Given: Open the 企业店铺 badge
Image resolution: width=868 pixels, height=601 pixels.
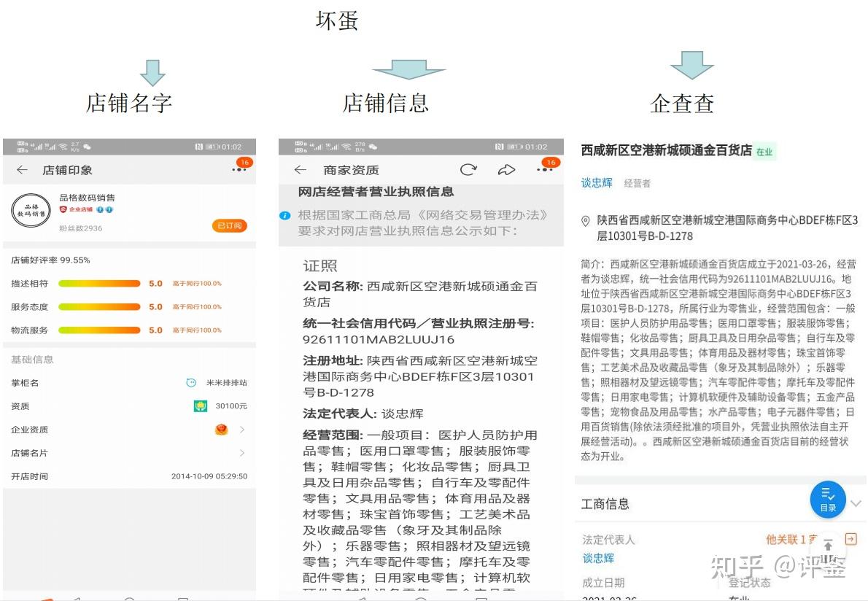Looking at the screenshot, I should (x=77, y=210).
